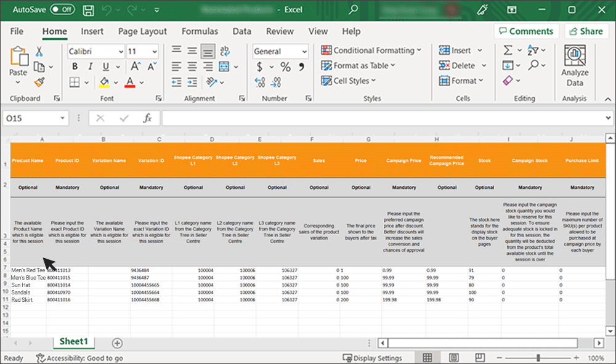This screenshot has width=616, height=364.
Task: Open the Conditional Formatting dropdown
Action: (371, 51)
